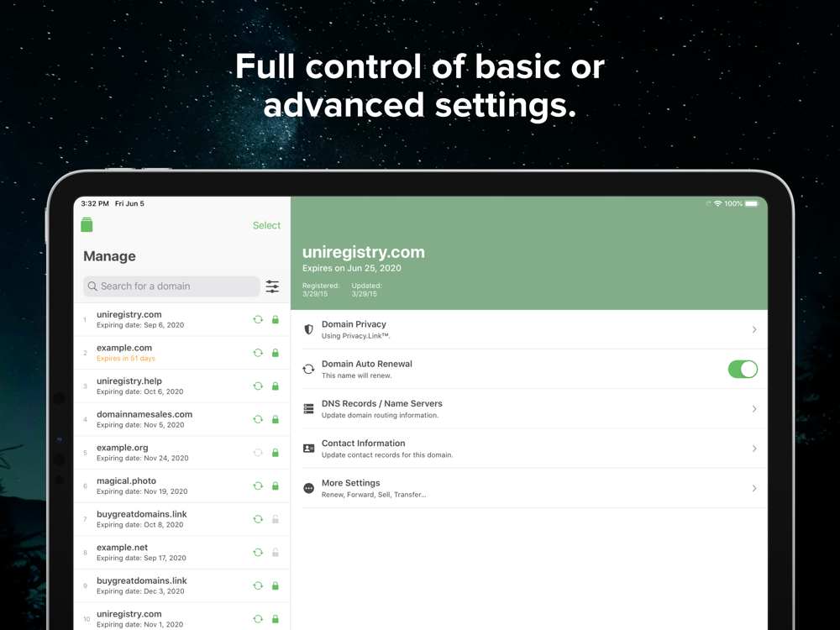
Task: Check the Wi-Fi status icon
Action: click(718, 203)
